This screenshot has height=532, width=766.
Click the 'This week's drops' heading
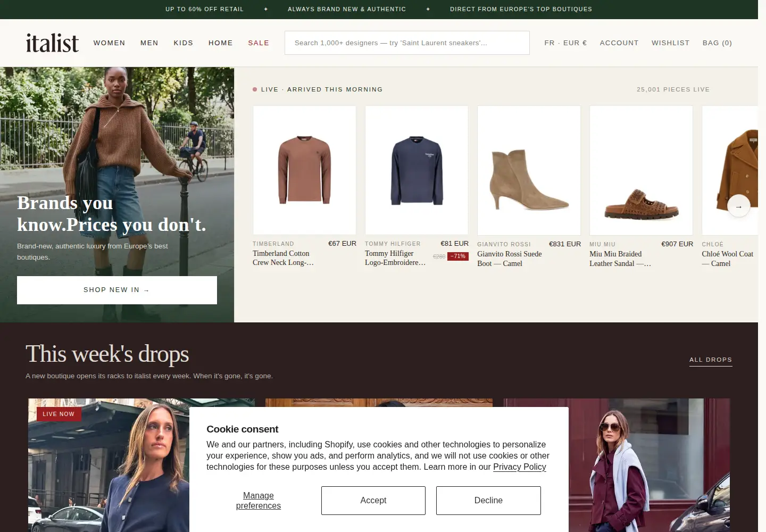(x=107, y=354)
